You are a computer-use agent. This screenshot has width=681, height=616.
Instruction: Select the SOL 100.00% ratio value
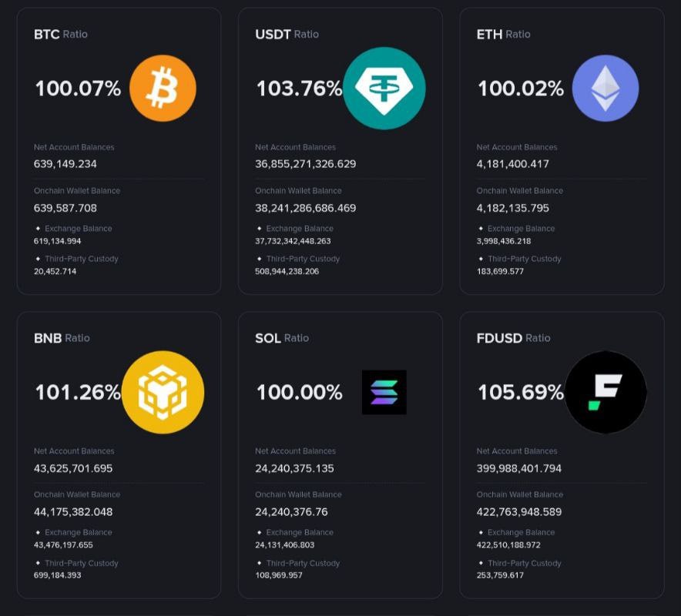(x=299, y=393)
